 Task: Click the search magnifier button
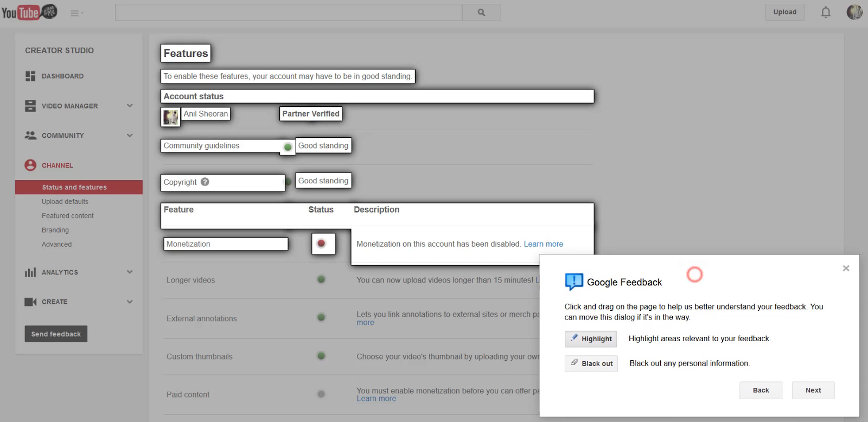481,12
